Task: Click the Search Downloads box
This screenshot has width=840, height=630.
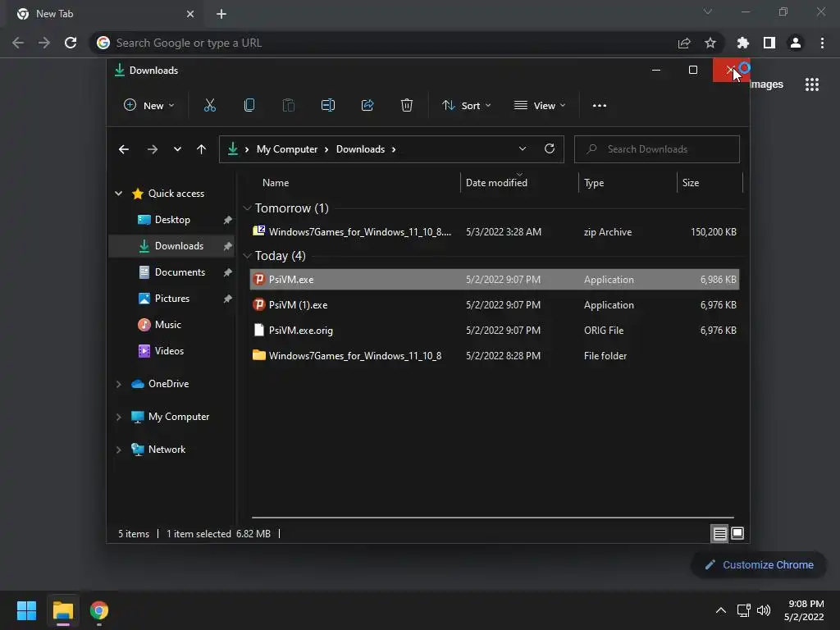Action: pos(657,149)
